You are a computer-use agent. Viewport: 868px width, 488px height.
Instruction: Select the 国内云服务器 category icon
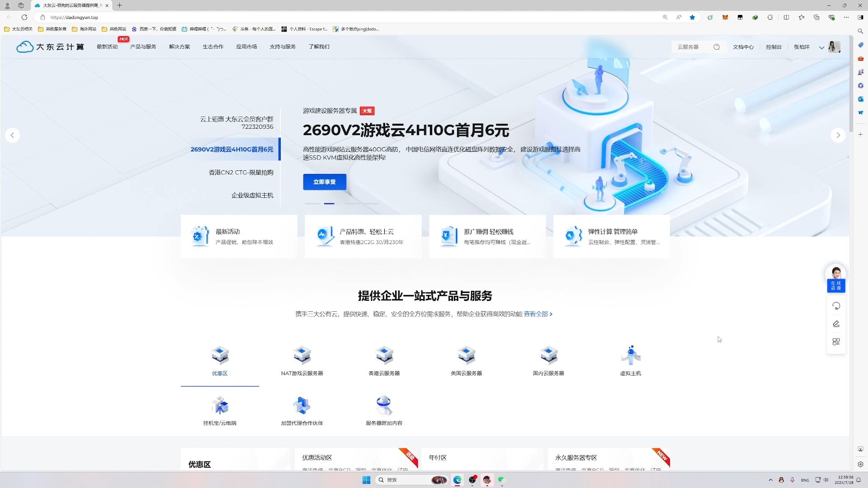point(548,355)
